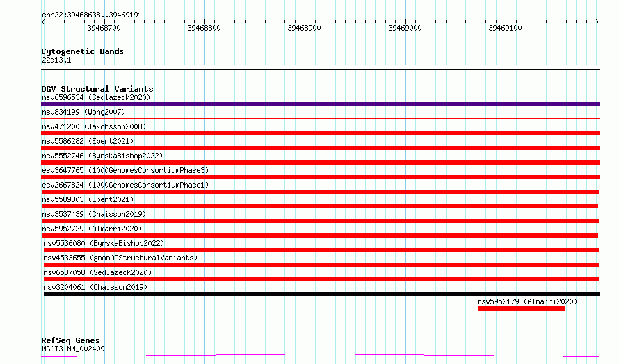Image resolution: width=619 pixels, height=364 pixels.
Task: Select the nsv5589803 (Ebert2021) label
Action: pyautogui.click(x=88, y=199)
